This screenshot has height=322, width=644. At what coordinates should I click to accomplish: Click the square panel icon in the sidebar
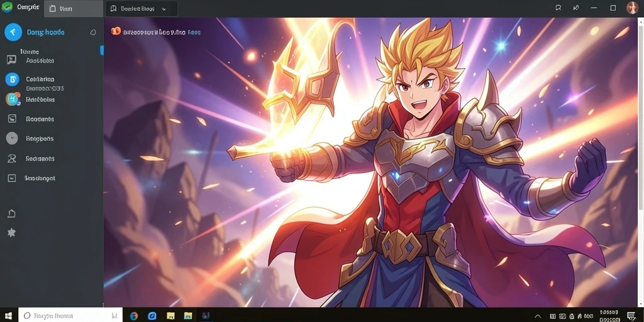pos(12,119)
